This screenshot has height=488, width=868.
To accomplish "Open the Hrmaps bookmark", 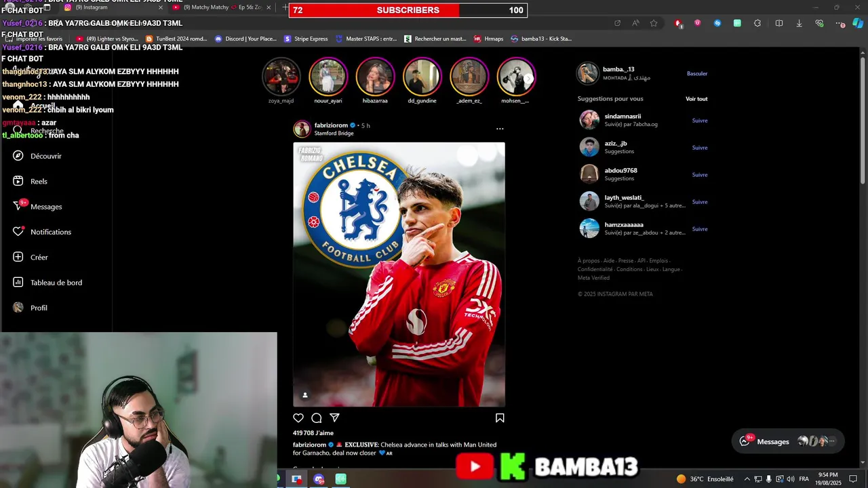I will pyautogui.click(x=488, y=39).
